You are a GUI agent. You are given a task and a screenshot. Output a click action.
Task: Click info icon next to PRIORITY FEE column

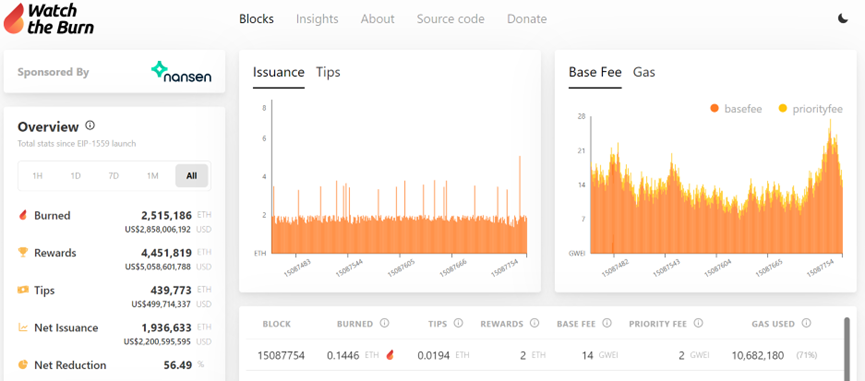[x=698, y=323]
